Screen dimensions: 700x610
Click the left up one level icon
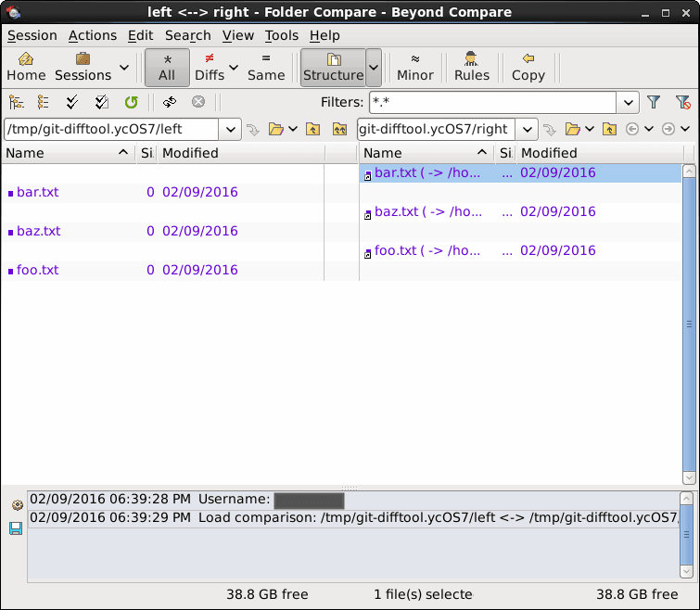pos(312,129)
